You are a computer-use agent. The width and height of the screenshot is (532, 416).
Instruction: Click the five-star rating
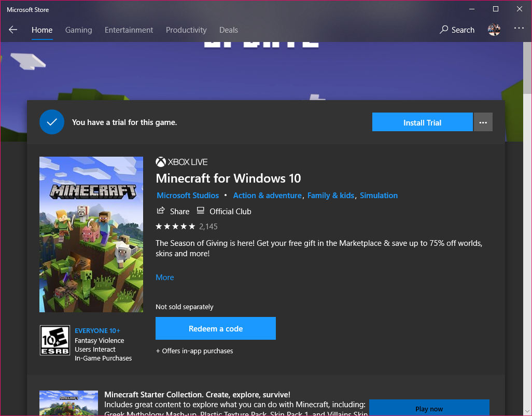point(175,226)
